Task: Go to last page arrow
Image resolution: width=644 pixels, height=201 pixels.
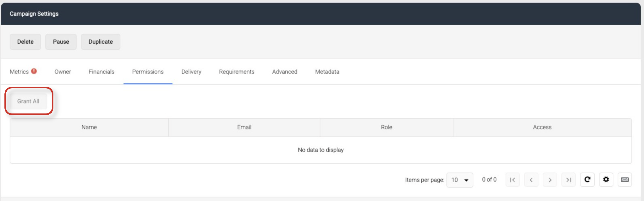Action: [568, 180]
